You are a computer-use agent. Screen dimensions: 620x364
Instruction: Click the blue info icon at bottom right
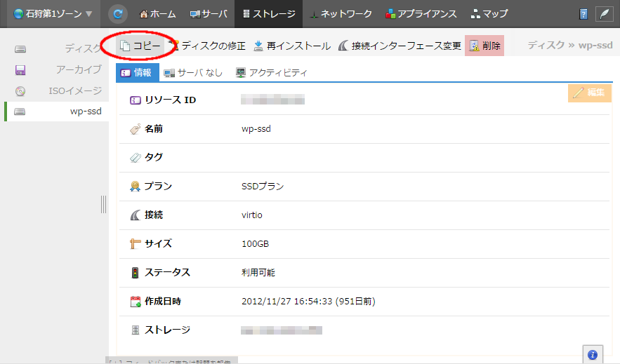click(x=592, y=355)
